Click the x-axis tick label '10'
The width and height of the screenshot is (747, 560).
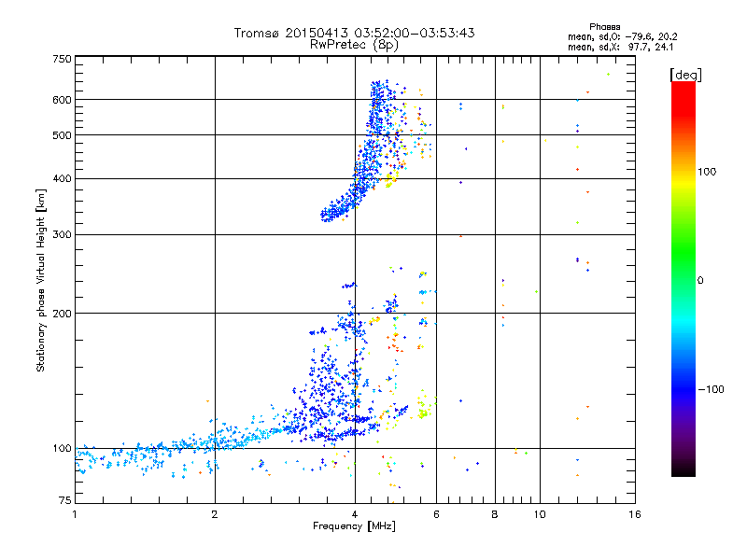[540, 514]
